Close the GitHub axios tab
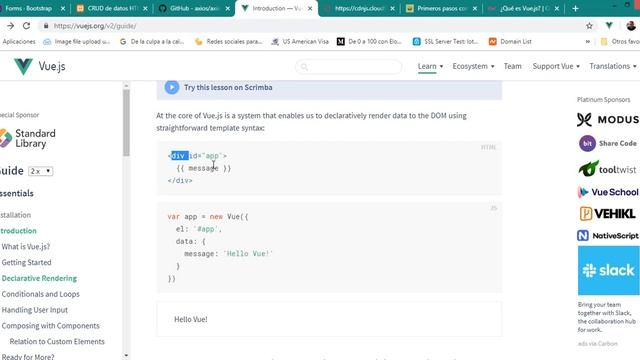 pos(228,8)
